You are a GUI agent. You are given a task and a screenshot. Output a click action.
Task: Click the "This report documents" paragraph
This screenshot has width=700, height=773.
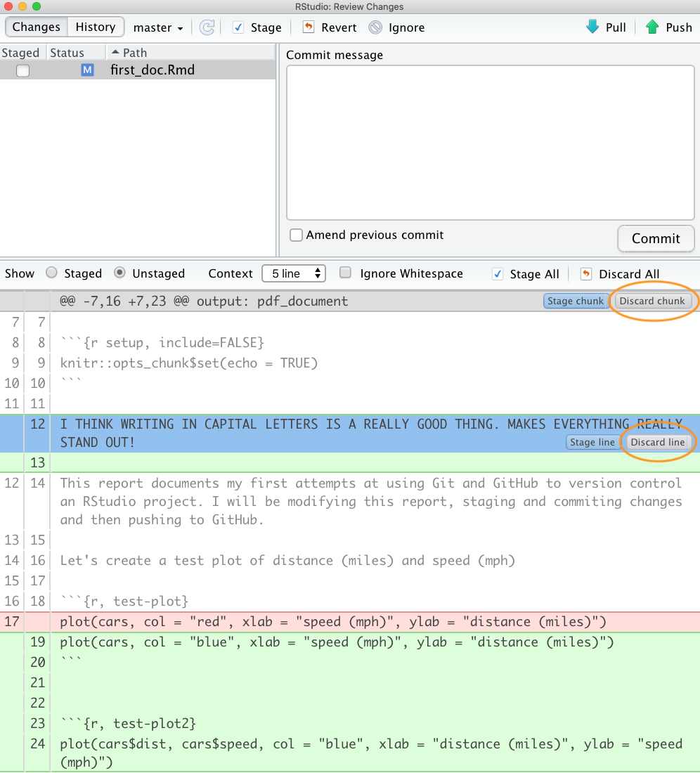(370, 501)
